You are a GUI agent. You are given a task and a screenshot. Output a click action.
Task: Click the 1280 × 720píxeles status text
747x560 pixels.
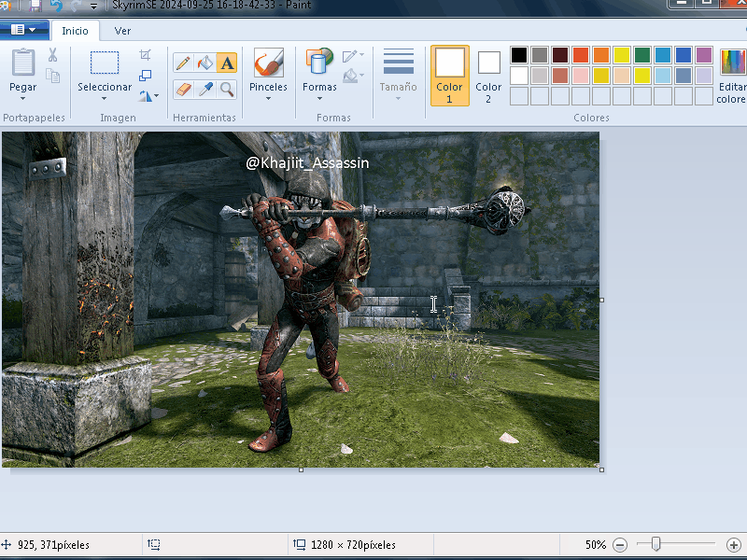point(353,545)
